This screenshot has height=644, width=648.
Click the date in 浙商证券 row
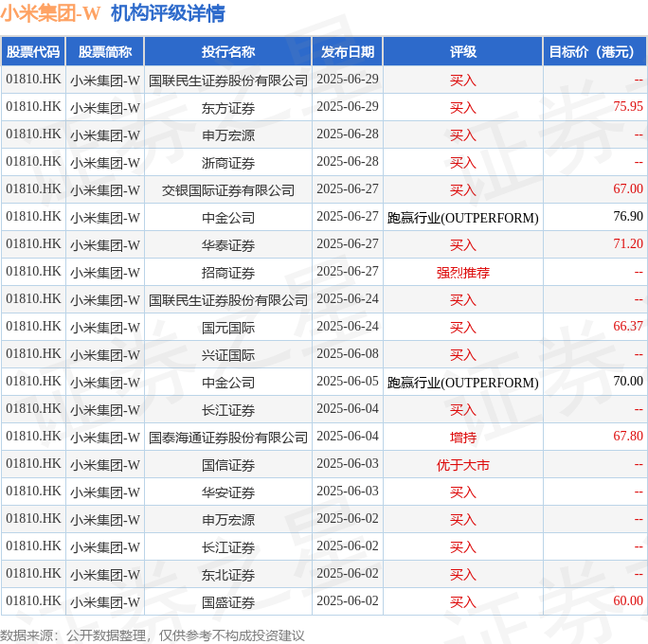[x=348, y=162]
